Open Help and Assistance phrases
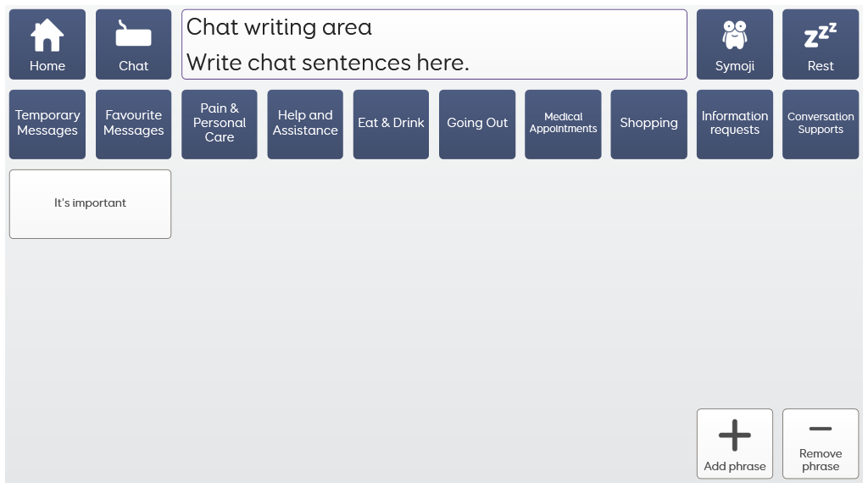The width and height of the screenshot is (868, 488). [x=305, y=124]
